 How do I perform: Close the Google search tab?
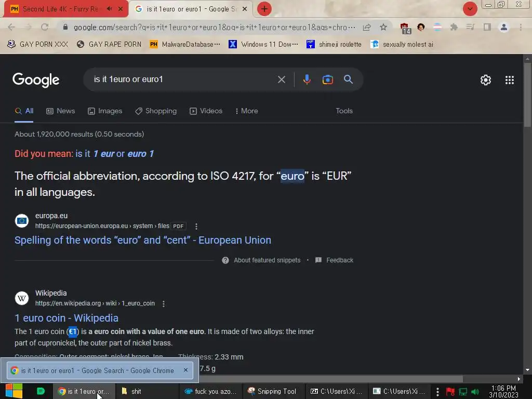[245, 9]
